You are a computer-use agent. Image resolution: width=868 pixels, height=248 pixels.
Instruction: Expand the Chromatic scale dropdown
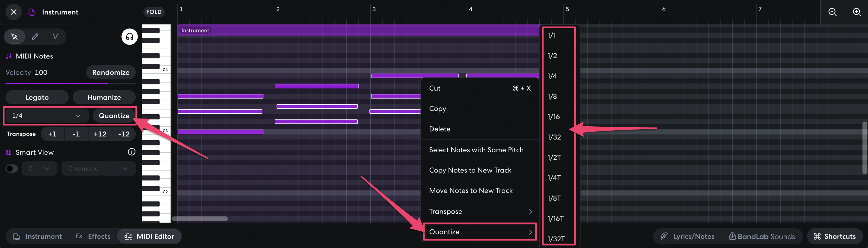coord(98,168)
